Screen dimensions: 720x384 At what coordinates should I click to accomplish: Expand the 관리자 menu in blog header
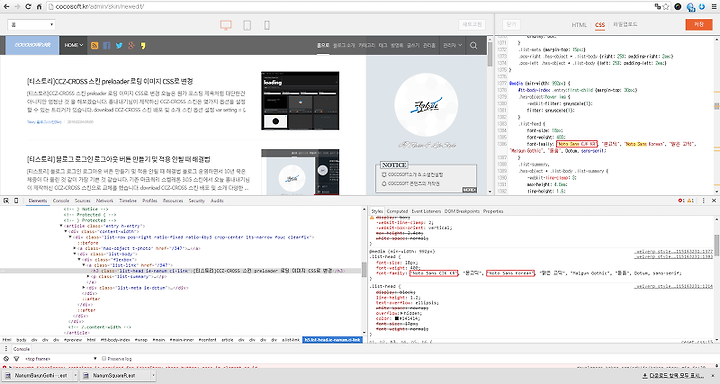(x=452, y=45)
